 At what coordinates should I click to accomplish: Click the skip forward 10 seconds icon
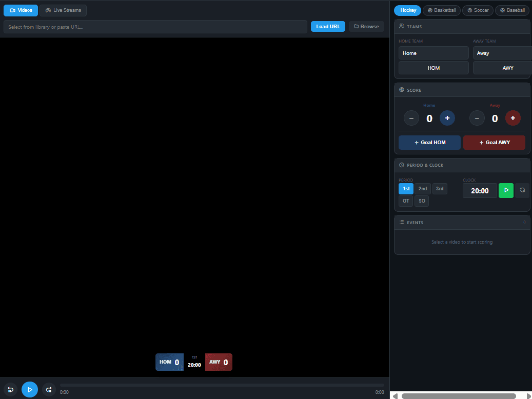pyautogui.click(x=49, y=389)
